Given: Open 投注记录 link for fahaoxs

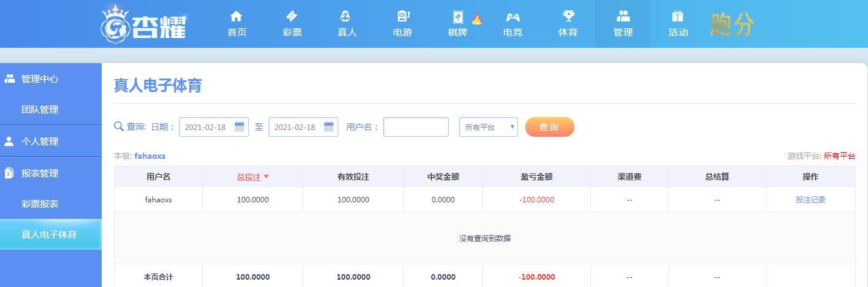Looking at the screenshot, I should pos(810,199).
